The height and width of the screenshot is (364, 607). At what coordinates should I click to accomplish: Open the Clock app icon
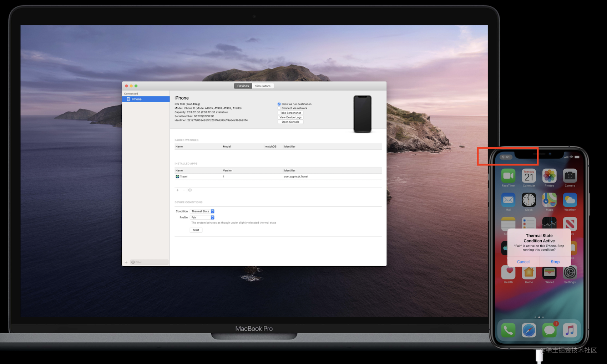click(x=529, y=200)
